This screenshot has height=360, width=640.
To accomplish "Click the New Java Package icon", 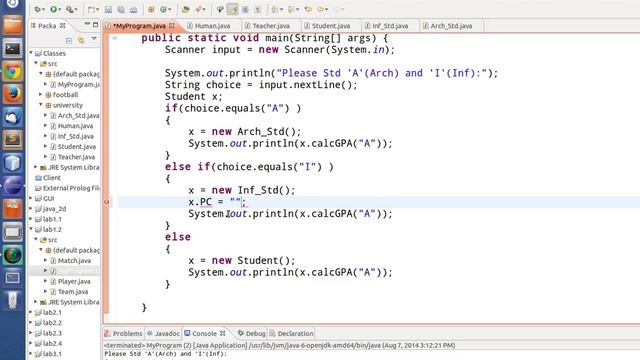I will tap(151, 9).
